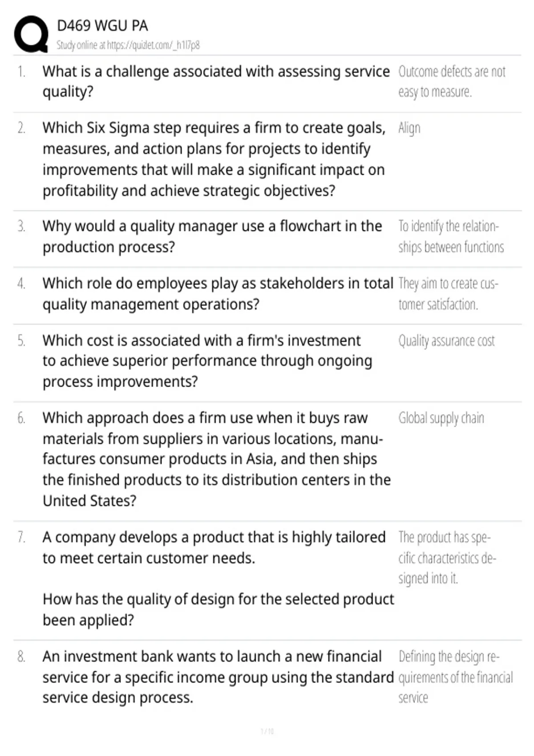
Task: Select the investment bank financial service question
Action: pos(218,677)
